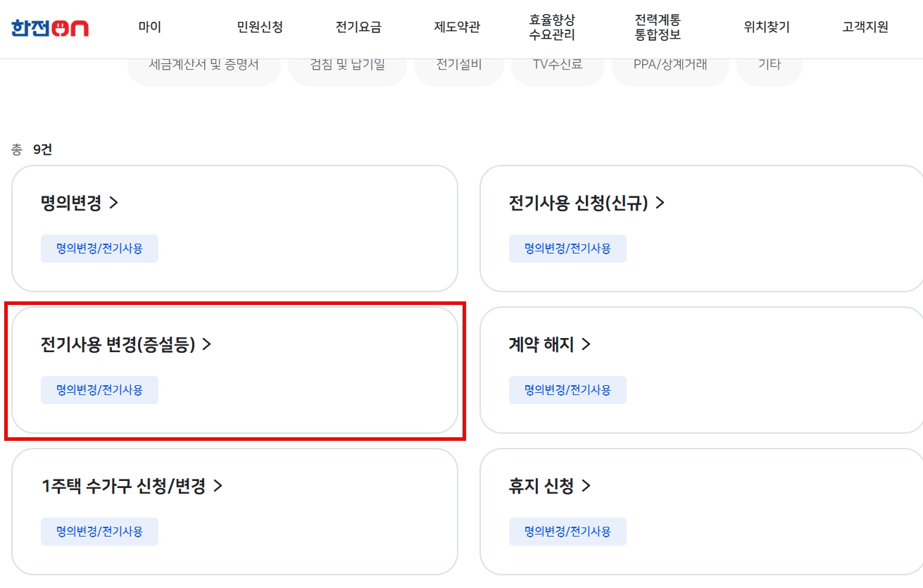Image resolution: width=923 pixels, height=588 pixels.
Task: Open the 제도약관 menu item
Action: [457, 27]
